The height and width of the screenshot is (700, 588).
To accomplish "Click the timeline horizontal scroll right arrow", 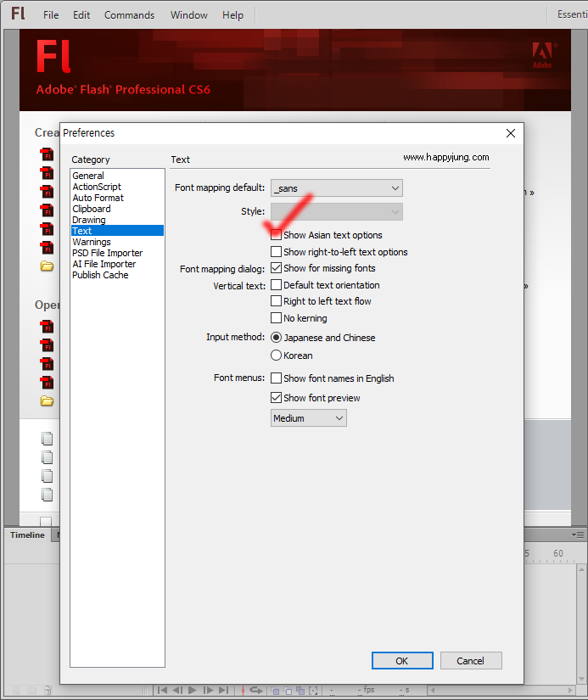I will (570, 690).
